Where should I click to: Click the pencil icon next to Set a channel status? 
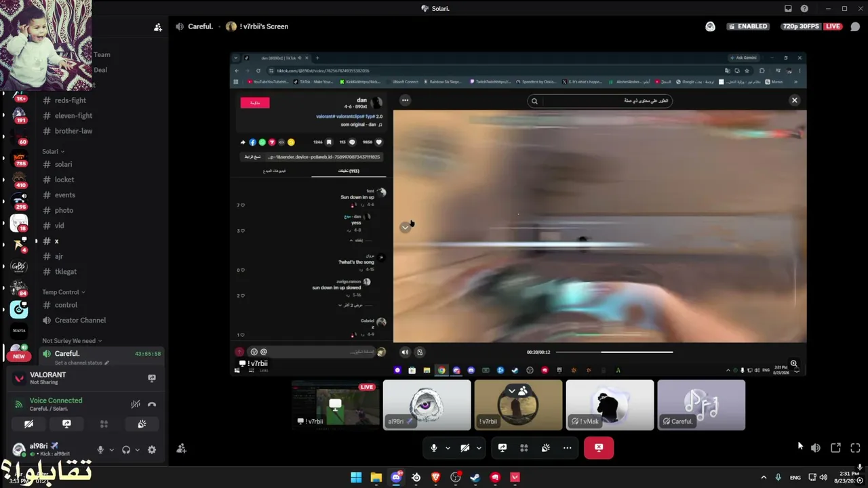coord(106,363)
